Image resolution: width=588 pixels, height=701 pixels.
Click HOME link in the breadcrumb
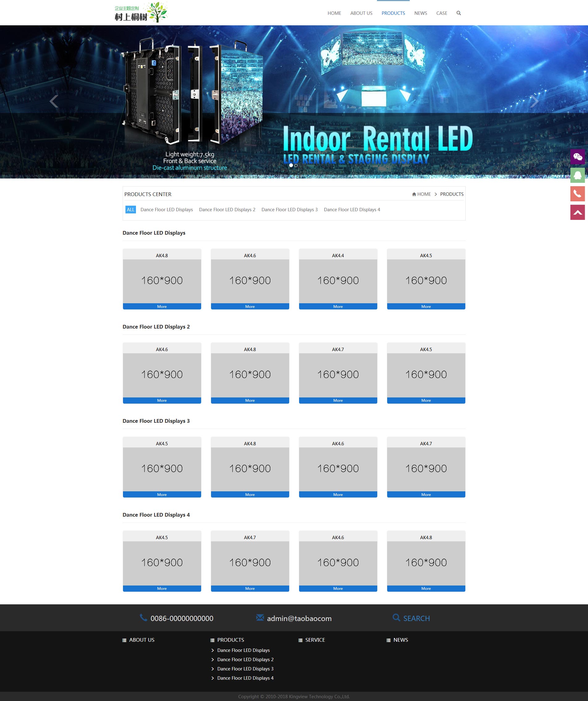coord(424,194)
